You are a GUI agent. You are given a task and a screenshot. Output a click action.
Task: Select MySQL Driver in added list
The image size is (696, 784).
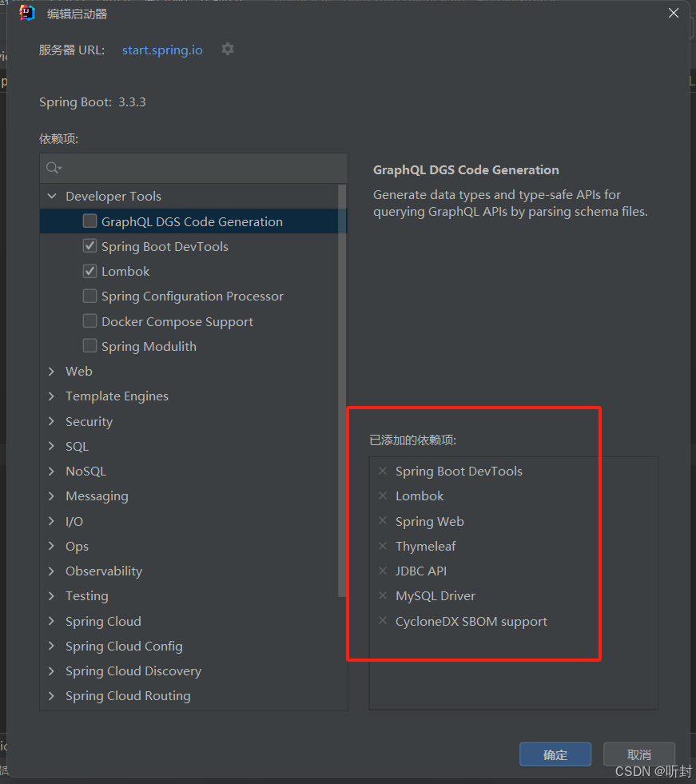point(435,596)
